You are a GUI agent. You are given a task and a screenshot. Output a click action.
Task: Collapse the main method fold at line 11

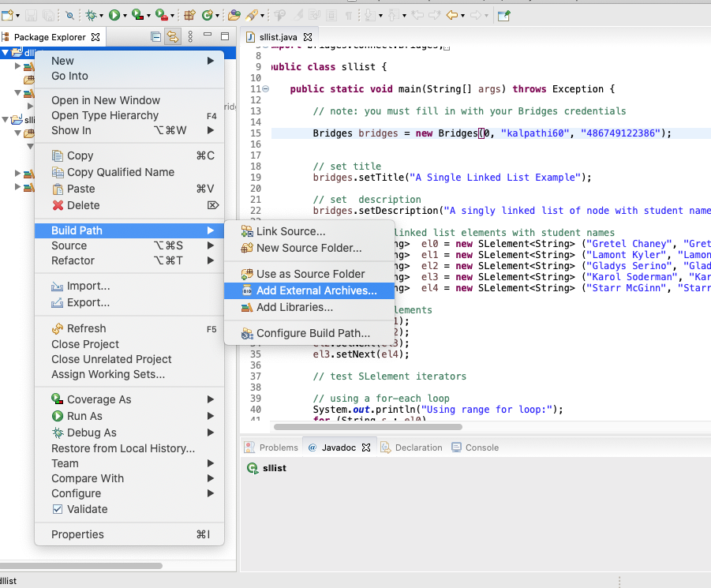266,89
